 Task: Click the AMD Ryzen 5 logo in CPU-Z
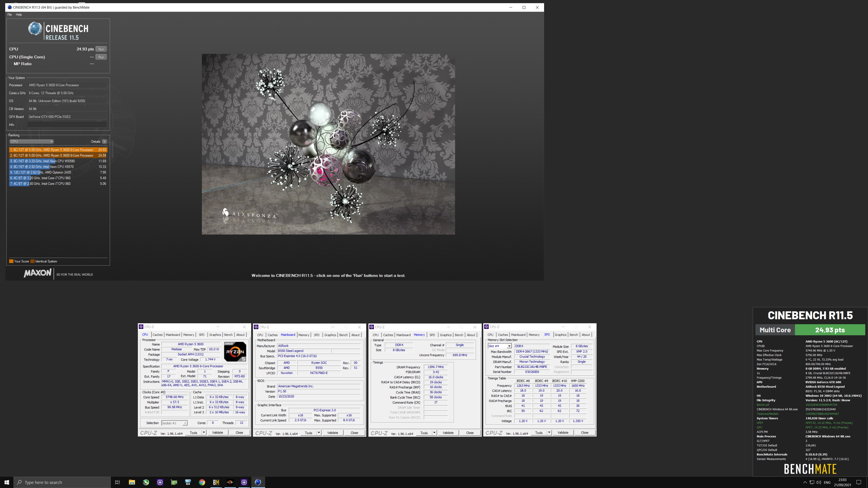click(x=235, y=352)
